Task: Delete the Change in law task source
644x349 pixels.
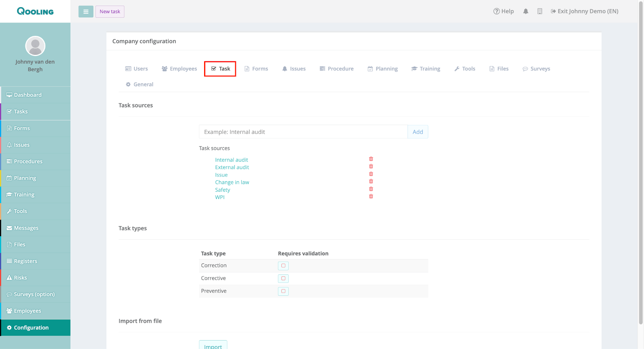Action: point(371,181)
